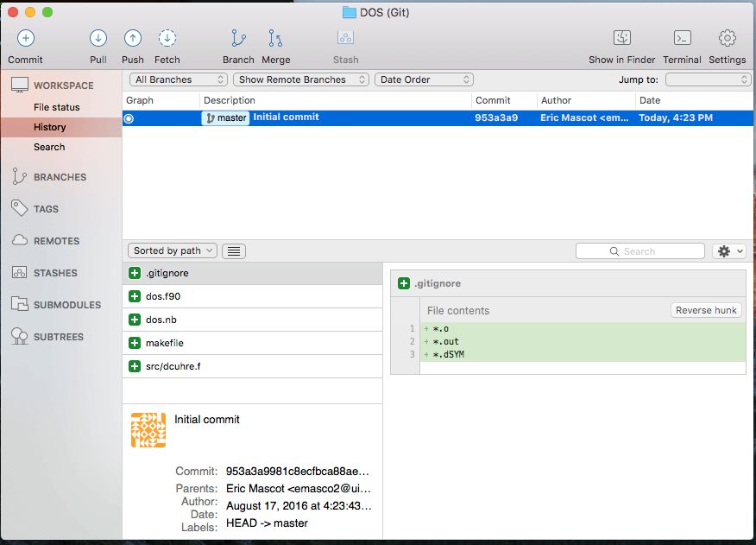Click the Branch toolbar icon
756x545 pixels.
(238, 38)
